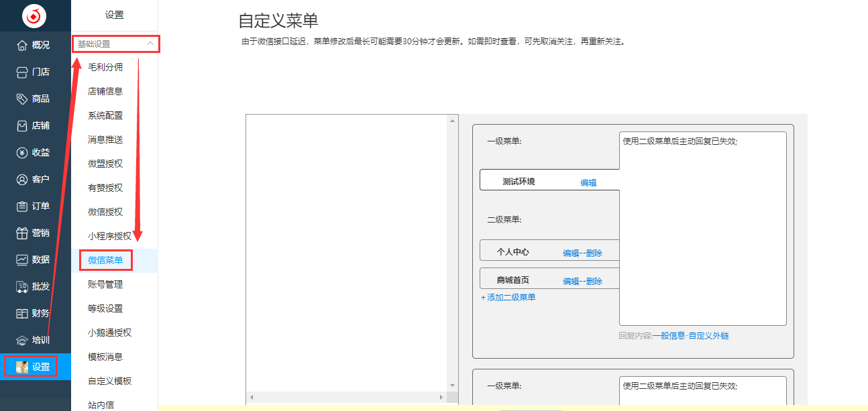The image size is (868, 411).
Task: Click the 个人中心 submenu name
Action: [x=513, y=252]
